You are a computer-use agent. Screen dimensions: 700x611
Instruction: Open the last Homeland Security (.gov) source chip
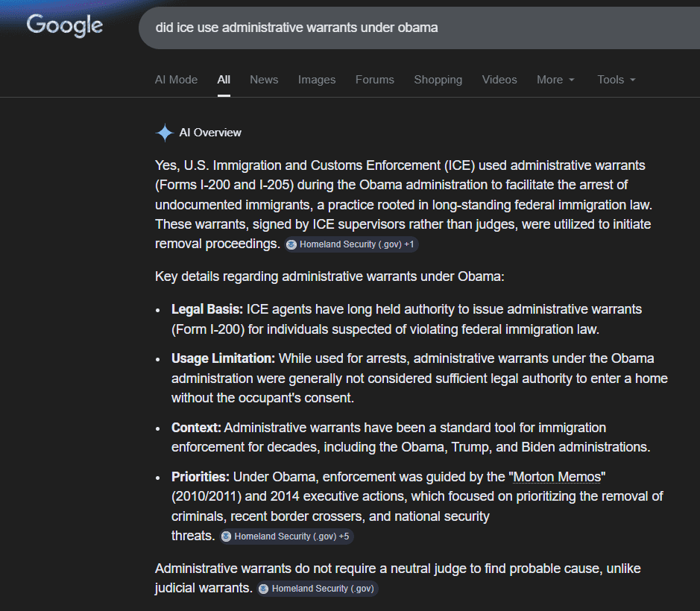pos(318,589)
